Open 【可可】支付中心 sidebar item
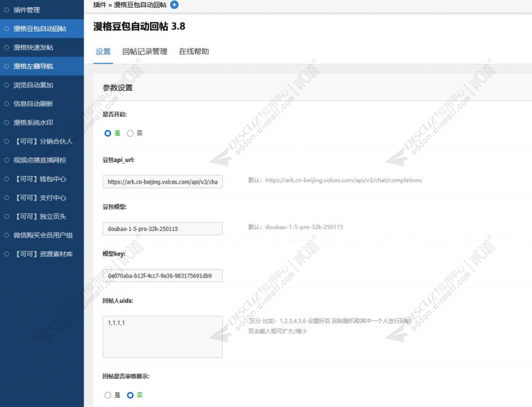Viewport: 532px width, 407px height. point(42,198)
